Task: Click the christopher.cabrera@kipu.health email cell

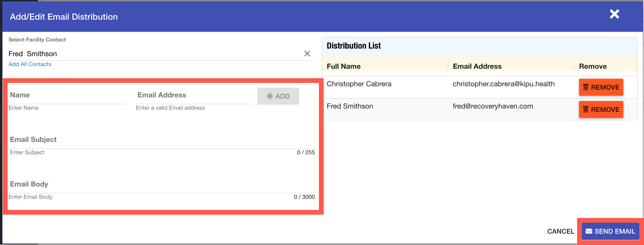Action: click(504, 84)
